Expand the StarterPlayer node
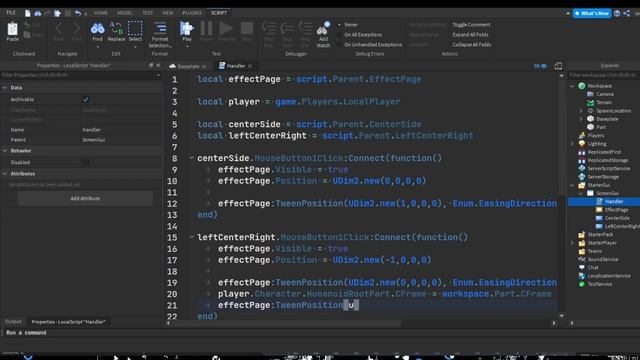The image size is (640, 360). coord(572,243)
